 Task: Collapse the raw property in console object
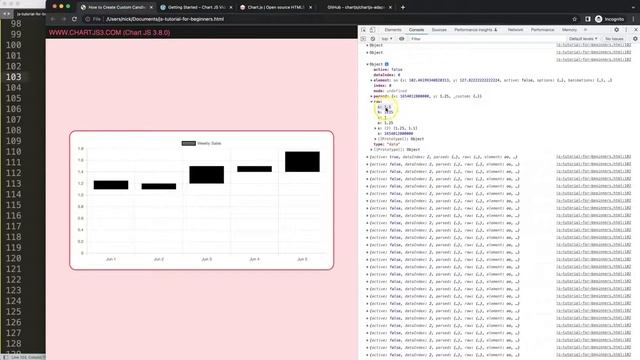pyautogui.click(x=371, y=102)
